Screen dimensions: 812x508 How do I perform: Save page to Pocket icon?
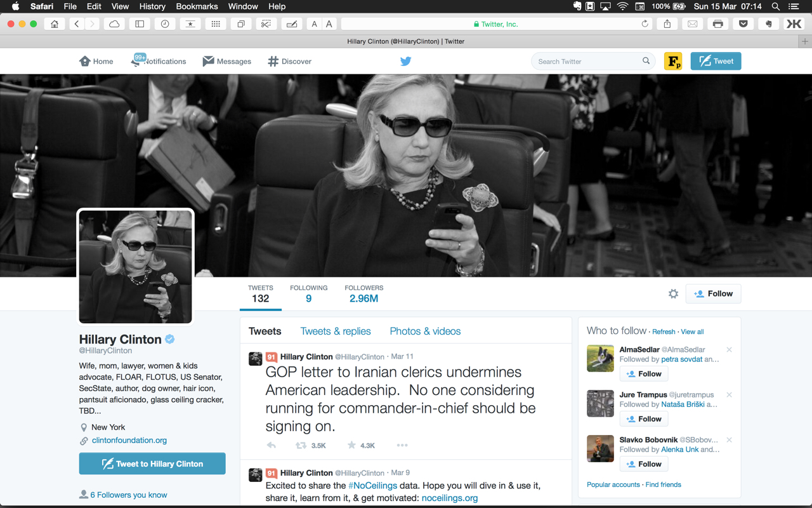click(x=743, y=24)
